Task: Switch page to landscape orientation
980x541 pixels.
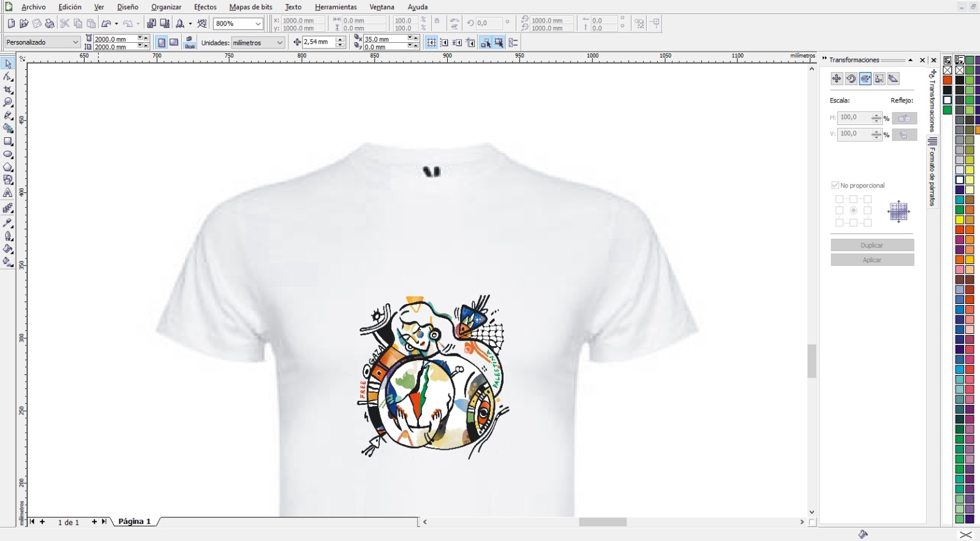Action: (174, 42)
